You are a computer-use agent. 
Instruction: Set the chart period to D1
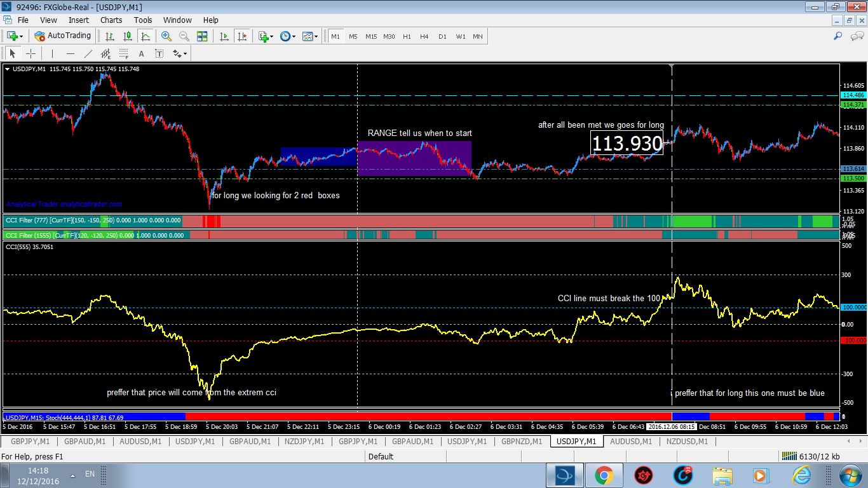pos(442,36)
